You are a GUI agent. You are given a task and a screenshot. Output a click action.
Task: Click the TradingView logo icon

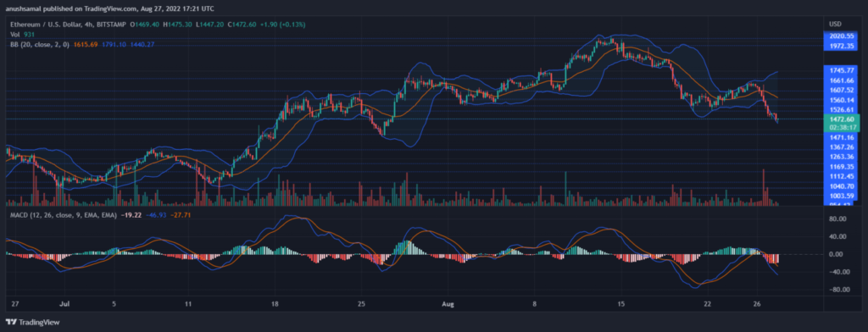11,322
